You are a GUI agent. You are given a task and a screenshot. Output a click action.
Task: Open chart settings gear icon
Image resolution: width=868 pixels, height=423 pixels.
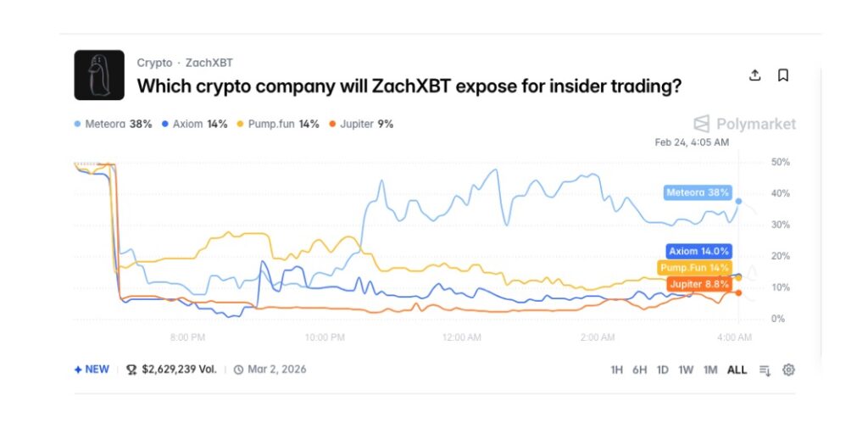click(788, 370)
